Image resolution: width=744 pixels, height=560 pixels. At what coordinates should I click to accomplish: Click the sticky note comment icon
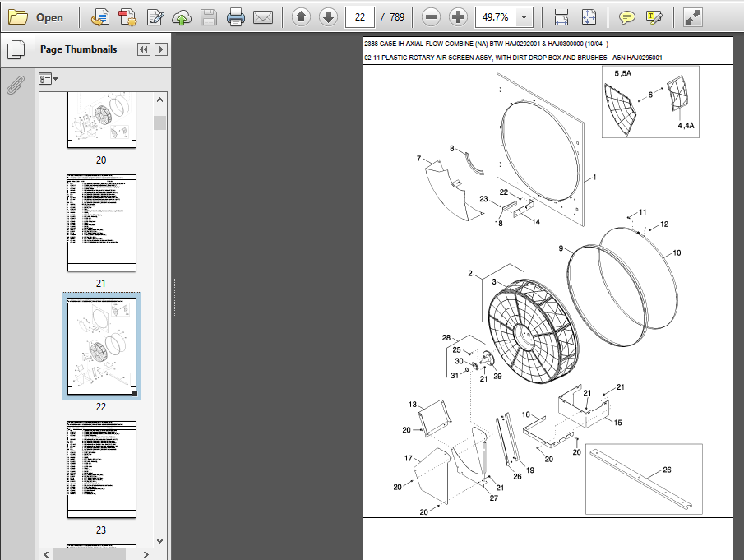point(626,17)
